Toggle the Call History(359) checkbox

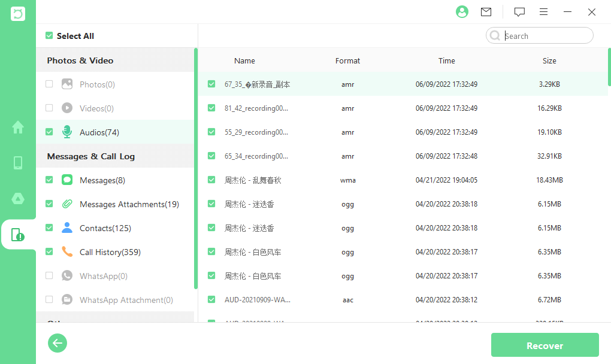coord(49,252)
